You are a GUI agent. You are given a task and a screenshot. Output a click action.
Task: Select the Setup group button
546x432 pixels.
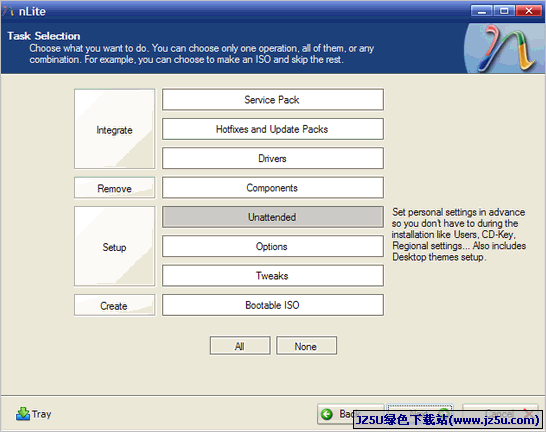115,246
